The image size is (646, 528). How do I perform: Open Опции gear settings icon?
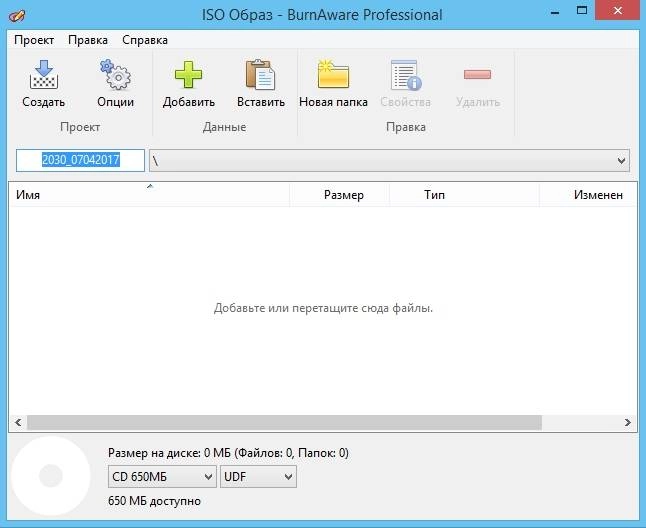tap(115, 75)
